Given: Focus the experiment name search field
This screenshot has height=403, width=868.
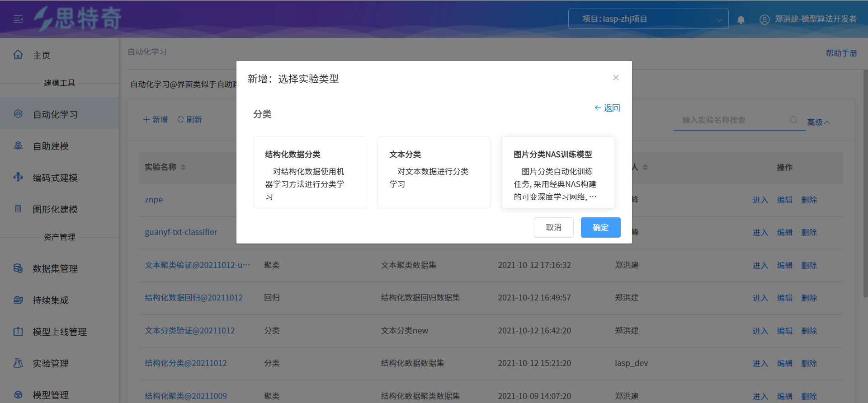Looking at the screenshot, I should 732,120.
